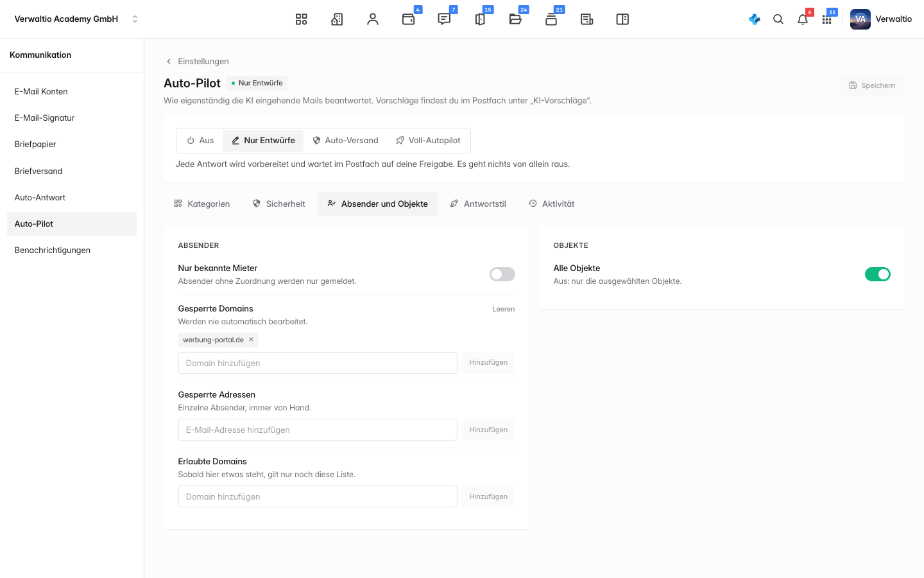The image size is (924, 578).
Task: Open the Verwaltio user account menu
Action: [881, 19]
